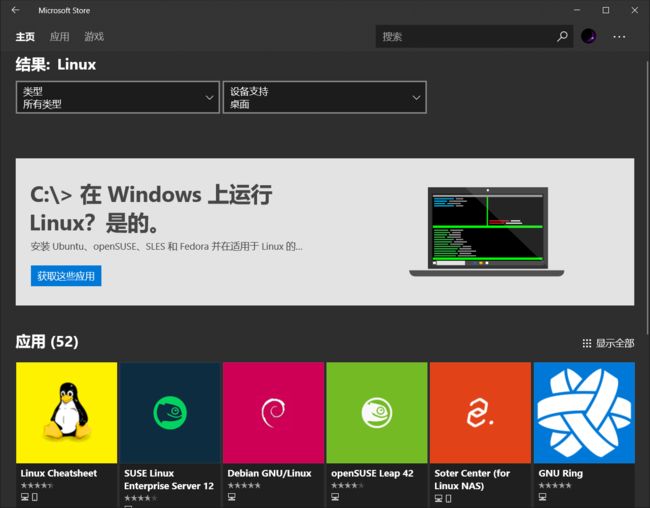Minimize the Microsoft Store window

577,10
